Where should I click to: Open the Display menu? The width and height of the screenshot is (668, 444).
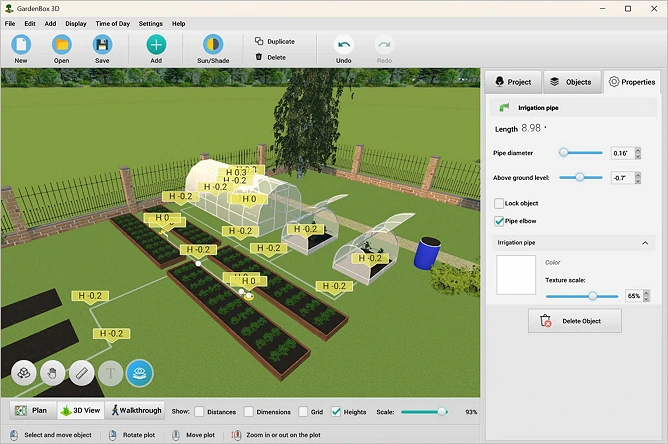point(76,23)
